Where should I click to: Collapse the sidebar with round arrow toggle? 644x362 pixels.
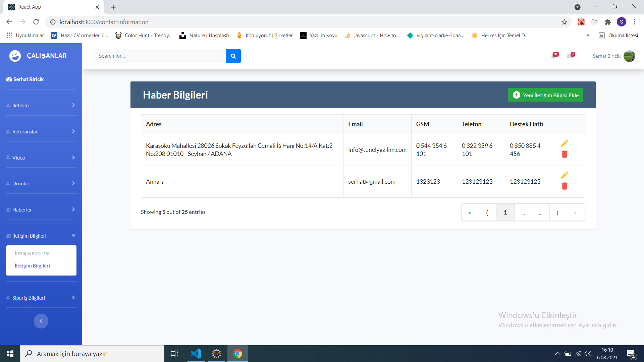(x=41, y=321)
